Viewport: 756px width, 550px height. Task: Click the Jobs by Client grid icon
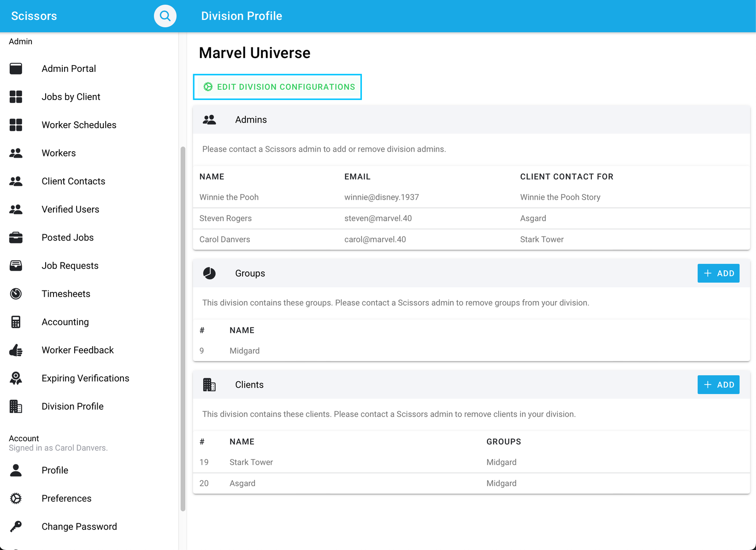(16, 97)
